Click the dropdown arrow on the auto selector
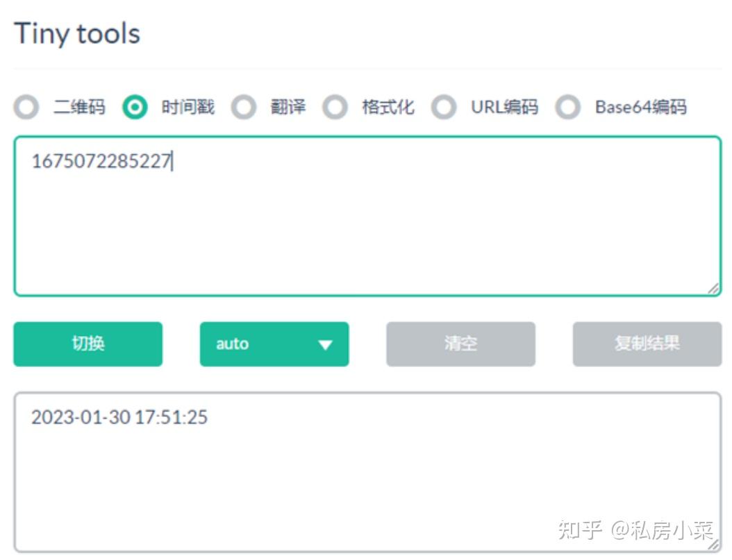This screenshot has height=560, width=732. click(324, 343)
